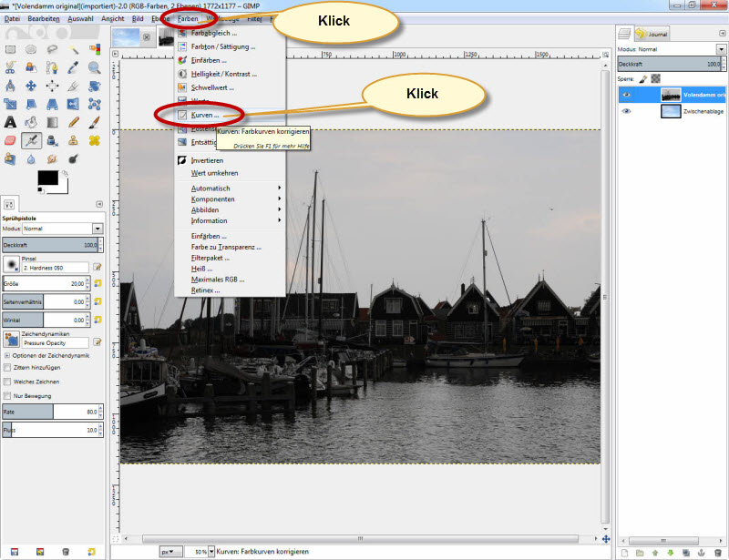Select the Crop tool
Viewport: 729px width, 560px height.
click(73, 86)
